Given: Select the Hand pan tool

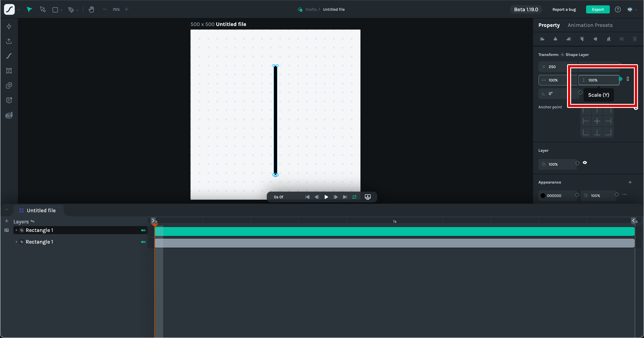Looking at the screenshot, I should coord(91,9).
